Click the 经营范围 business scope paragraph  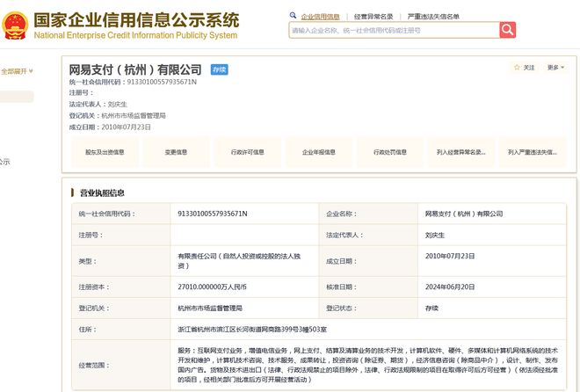point(367,365)
